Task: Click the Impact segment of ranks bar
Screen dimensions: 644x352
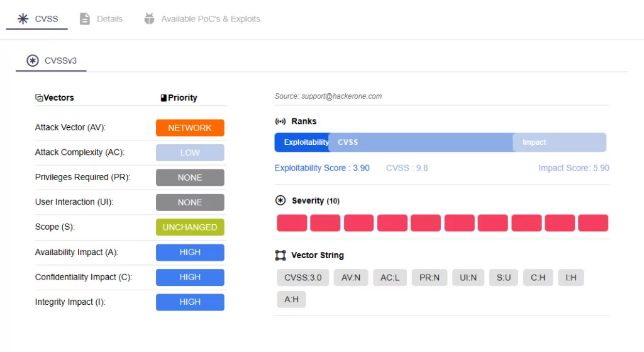Action: coord(559,142)
